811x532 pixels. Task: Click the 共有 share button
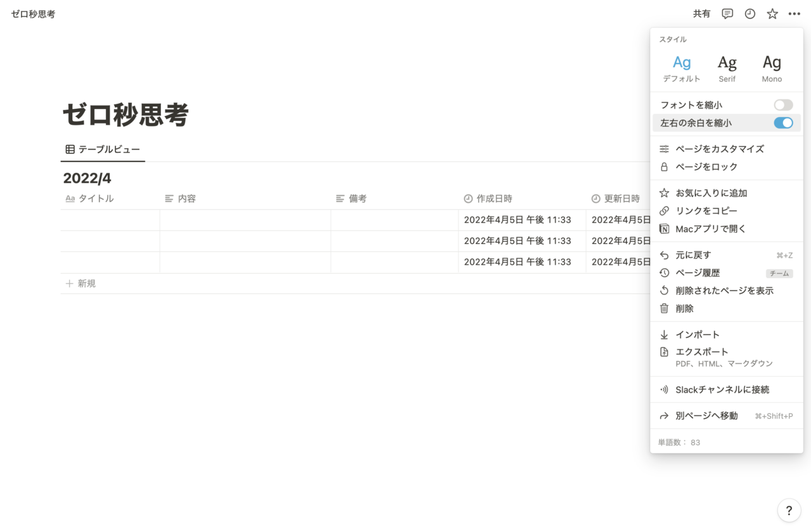point(701,13)
